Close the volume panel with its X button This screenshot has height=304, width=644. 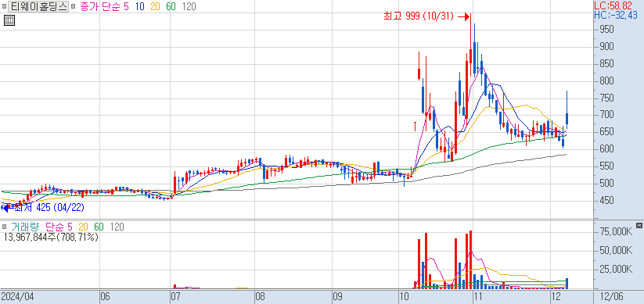[639, 225]
